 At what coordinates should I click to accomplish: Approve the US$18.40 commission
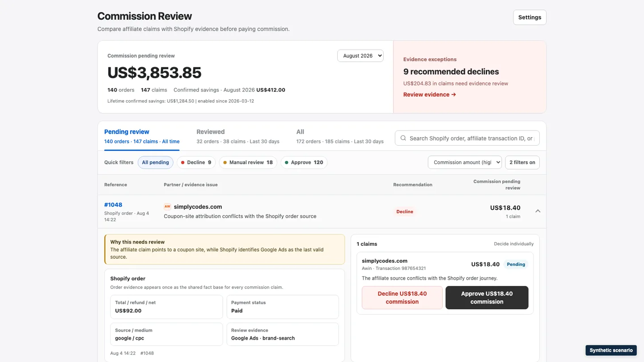[487, 298]
